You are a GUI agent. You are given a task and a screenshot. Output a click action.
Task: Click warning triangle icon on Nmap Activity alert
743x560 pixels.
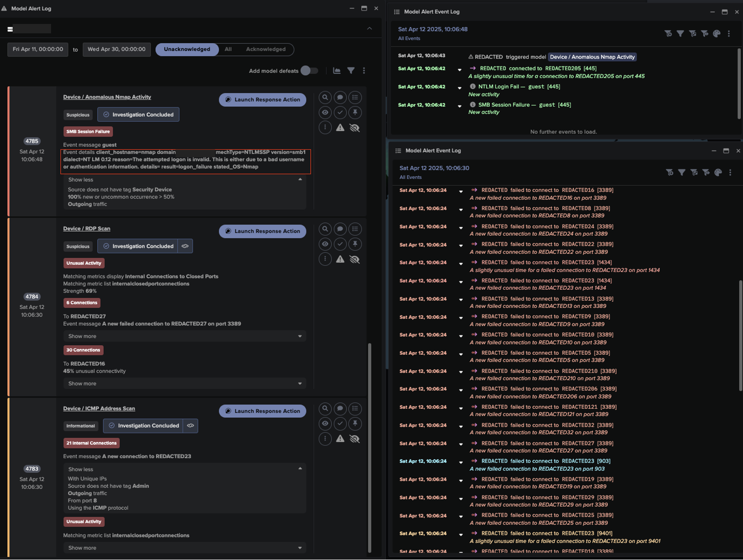coord(340,127)
